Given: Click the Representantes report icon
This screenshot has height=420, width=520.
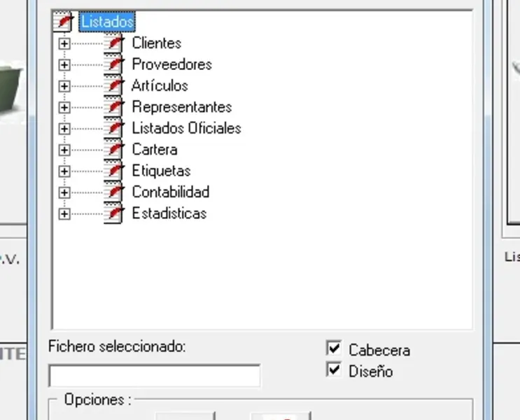Looking at the screenshot, I should pos(114,107).
